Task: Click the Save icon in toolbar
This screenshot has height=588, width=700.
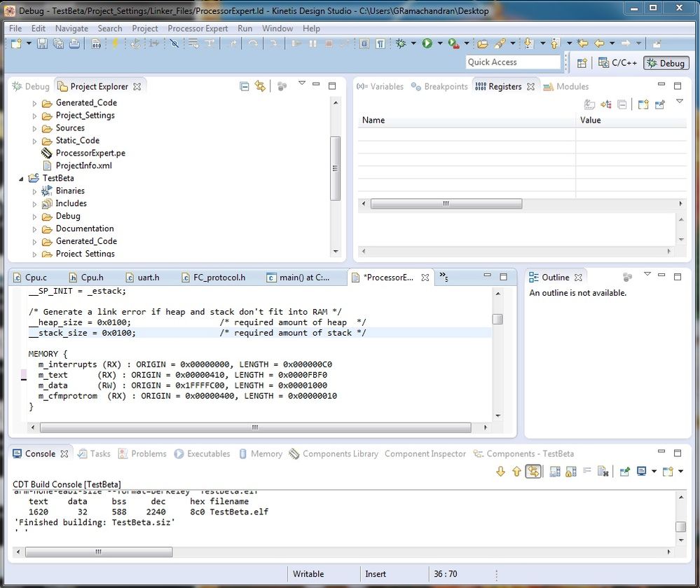Action: coord(42,43)
